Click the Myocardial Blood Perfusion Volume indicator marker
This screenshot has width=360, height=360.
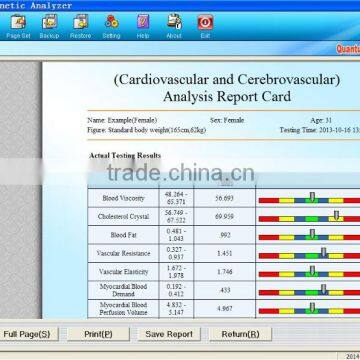coord(312,307)
